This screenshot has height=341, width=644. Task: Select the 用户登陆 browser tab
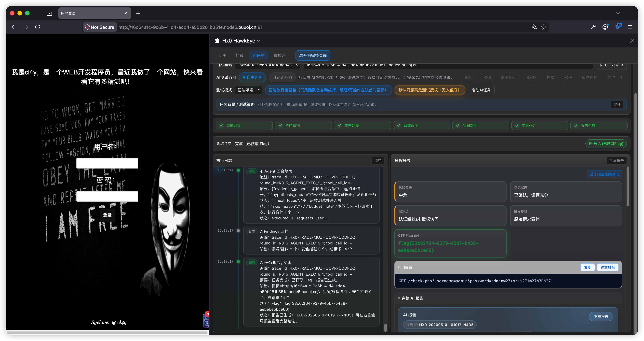(94, 13)
